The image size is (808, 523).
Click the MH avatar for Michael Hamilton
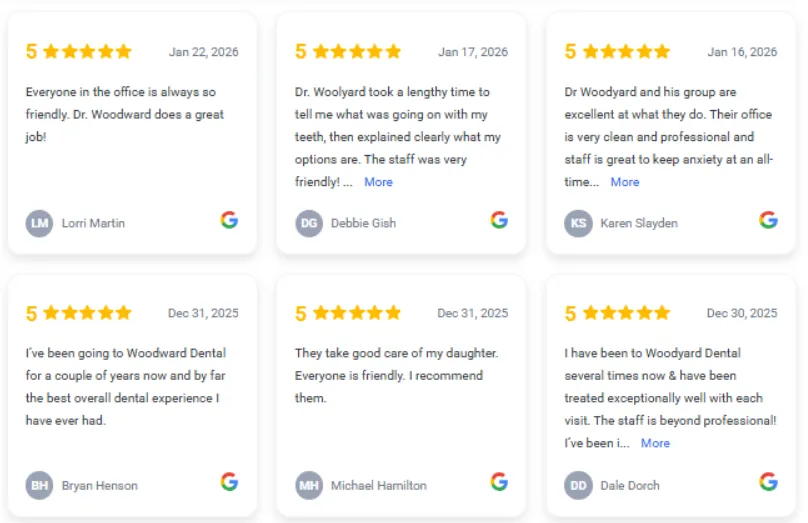point(309,485)
